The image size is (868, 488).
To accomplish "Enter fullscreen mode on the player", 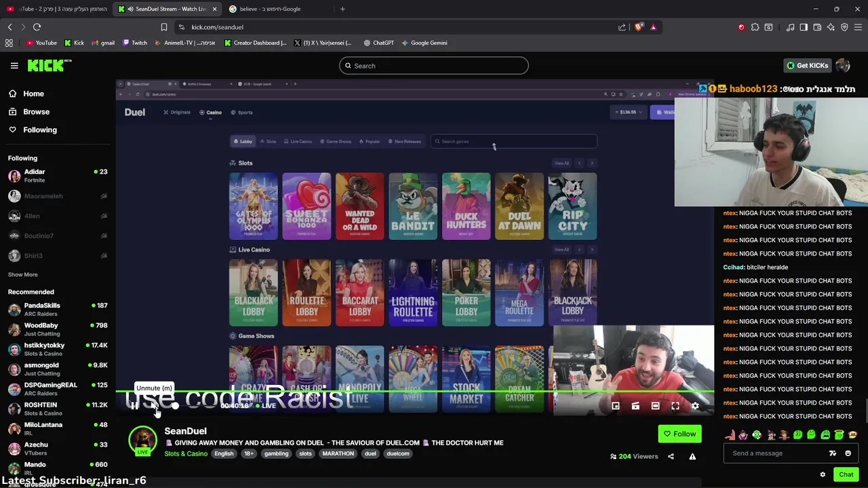I will tap(675, 406).
